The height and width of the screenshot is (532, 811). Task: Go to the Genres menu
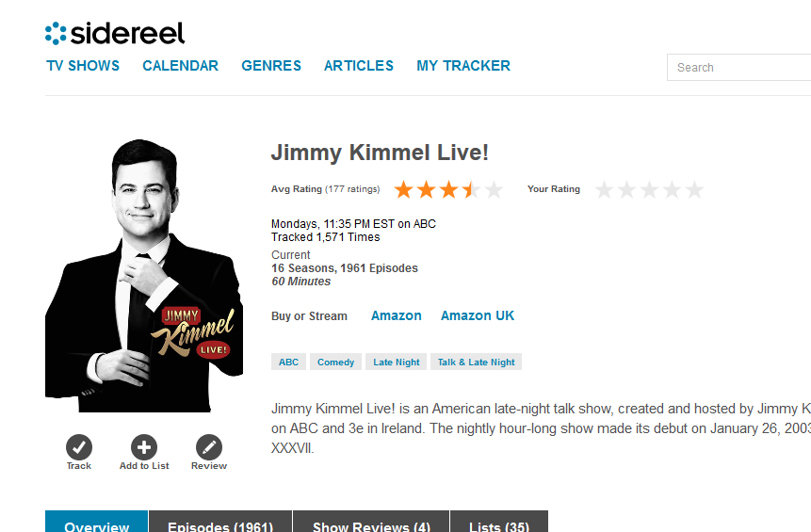pos(271,66)
